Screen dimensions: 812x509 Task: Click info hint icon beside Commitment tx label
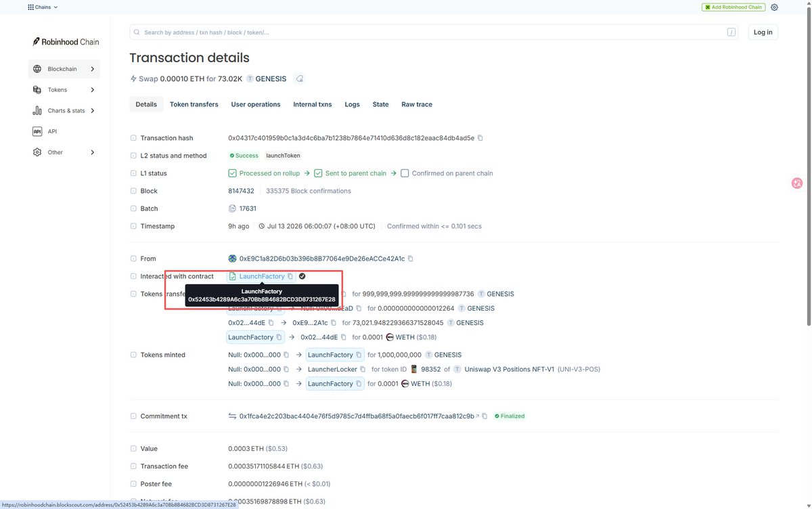133,416
